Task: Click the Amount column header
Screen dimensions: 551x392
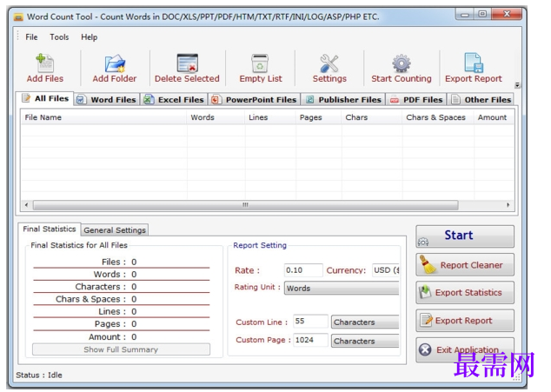Action: coord(494,117)
